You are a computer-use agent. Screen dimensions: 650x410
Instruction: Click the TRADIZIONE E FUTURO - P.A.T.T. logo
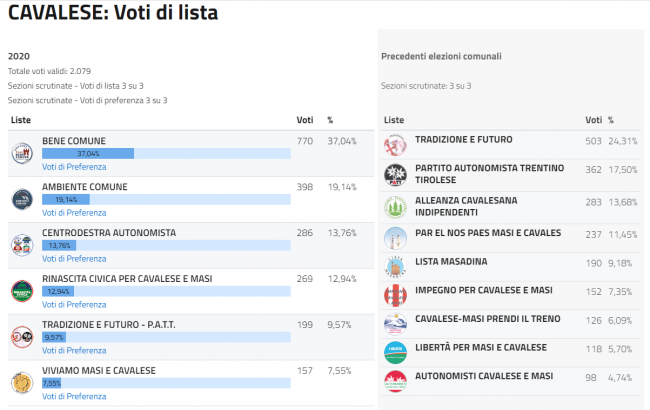tap(22, 337)
